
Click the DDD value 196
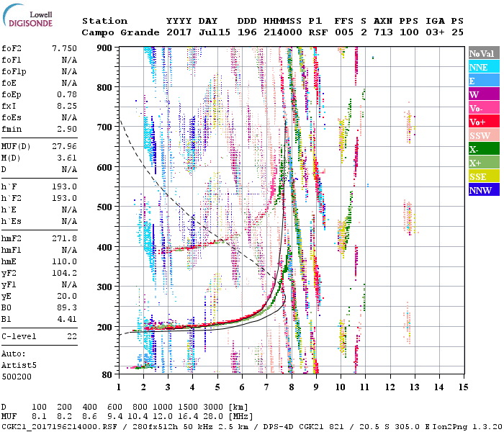coord(247,32)
